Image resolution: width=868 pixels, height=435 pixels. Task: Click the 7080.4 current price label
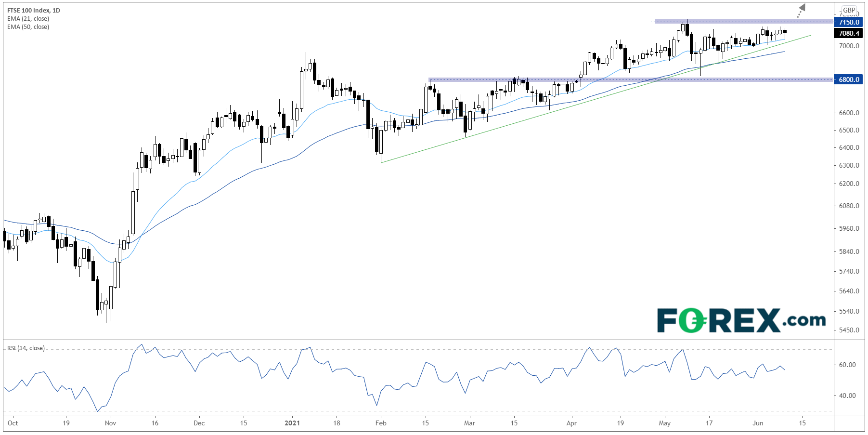[x=849, y=33]
